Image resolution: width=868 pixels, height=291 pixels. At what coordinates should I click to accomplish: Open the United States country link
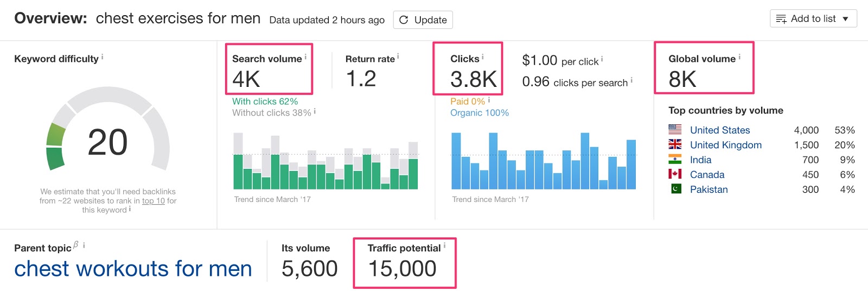click(720, 130)
